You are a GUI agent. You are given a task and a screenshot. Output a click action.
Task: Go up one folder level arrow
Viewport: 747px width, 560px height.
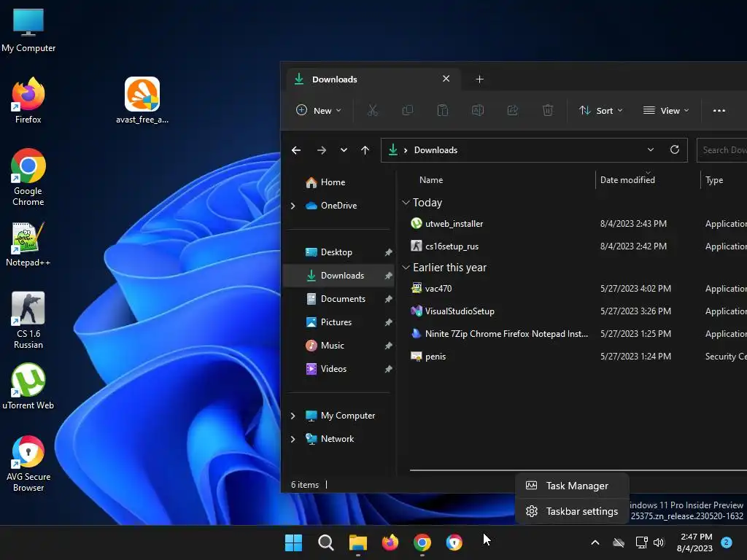(365, 150)
